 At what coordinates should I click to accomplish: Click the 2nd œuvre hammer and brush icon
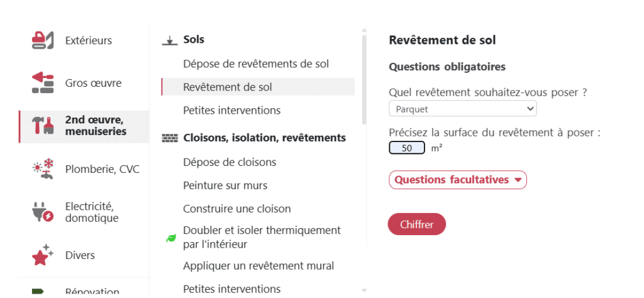[x=43, y=125]
